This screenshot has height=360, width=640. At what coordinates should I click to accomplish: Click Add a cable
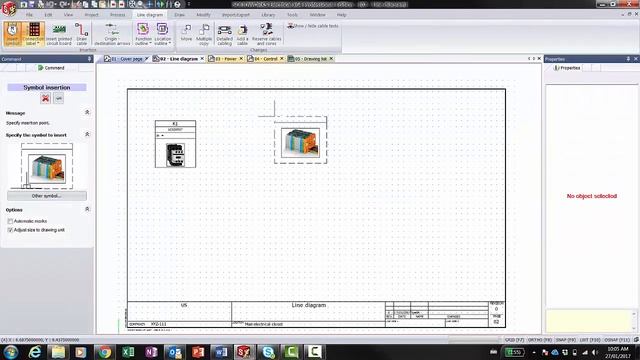242,34
